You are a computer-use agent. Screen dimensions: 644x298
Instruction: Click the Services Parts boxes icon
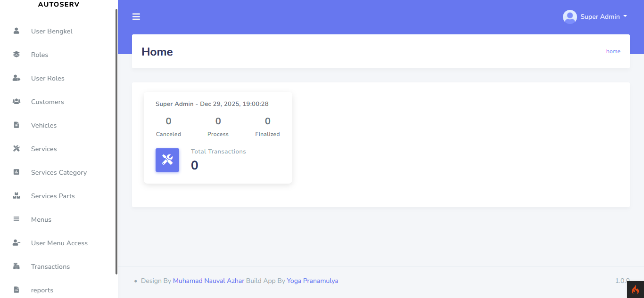[17, 196]
